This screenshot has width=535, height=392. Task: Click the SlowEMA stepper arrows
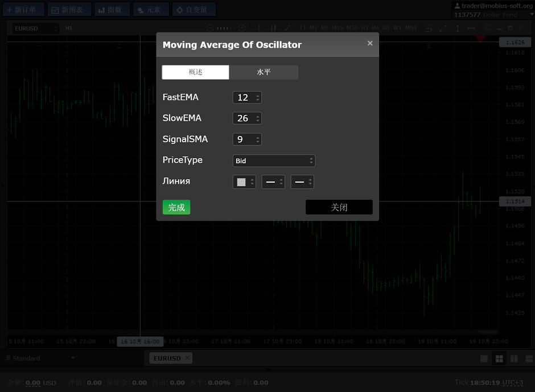click(x=258, y=118)
